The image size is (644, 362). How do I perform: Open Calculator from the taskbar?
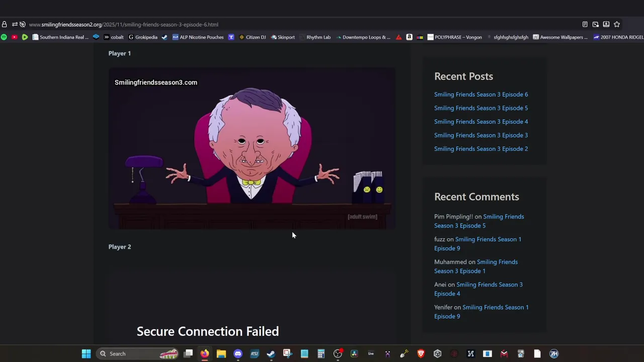coord(321,353)
